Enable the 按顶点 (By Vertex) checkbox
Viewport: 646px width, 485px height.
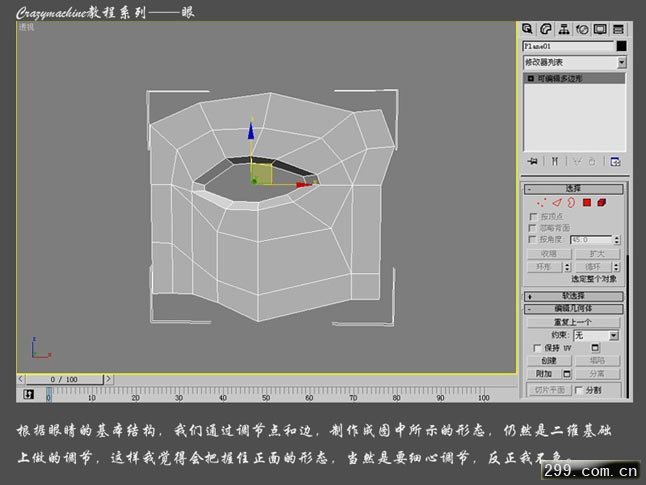pos(534,217)
